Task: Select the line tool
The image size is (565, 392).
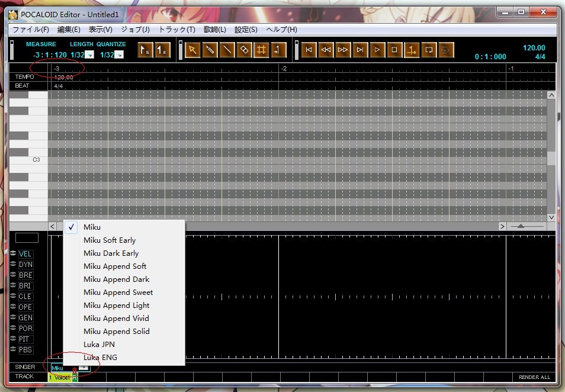Action: point(227,50)
